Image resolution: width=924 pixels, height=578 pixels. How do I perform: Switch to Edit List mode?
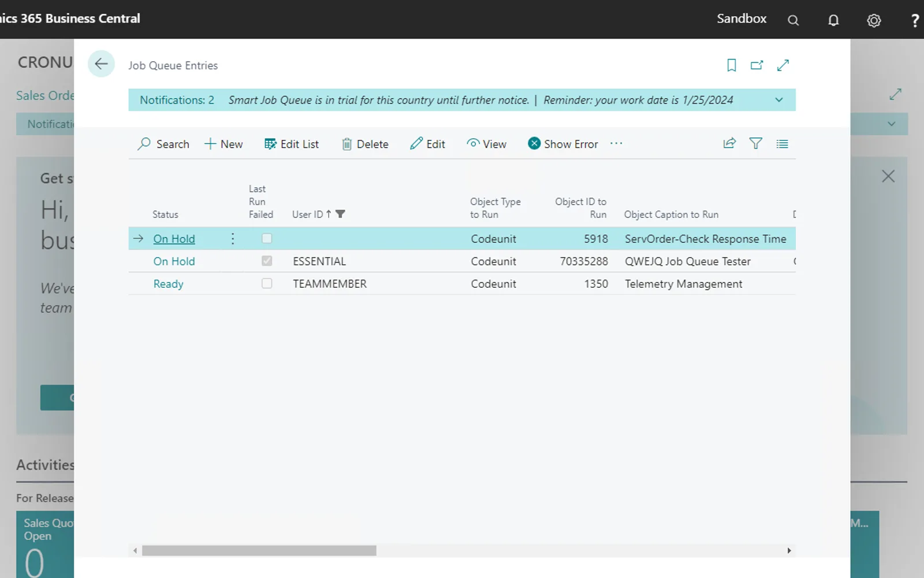point(291,144)
